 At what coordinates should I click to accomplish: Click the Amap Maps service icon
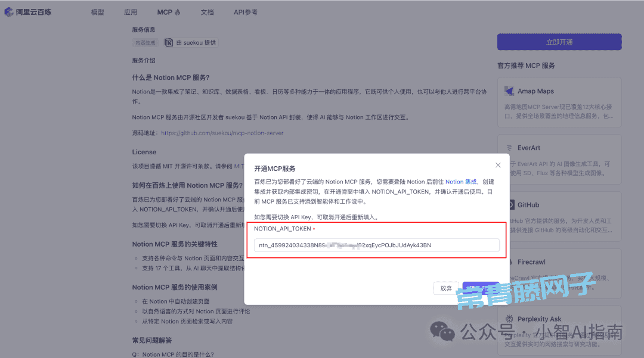pyautogui.click(x=509, y=91)
